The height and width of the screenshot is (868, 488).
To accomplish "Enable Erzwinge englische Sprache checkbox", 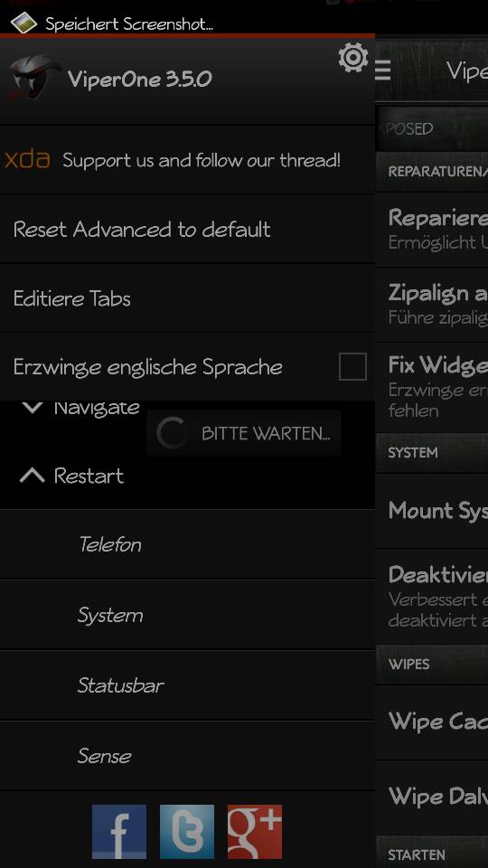I will (x=352, y=366).
